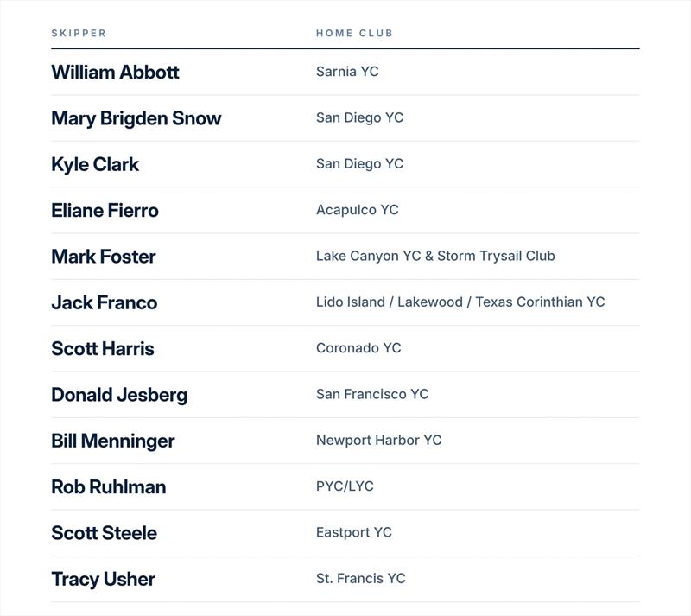Select skipper Bill Menninger
This screenshot has width=691, height=616.
113,441
